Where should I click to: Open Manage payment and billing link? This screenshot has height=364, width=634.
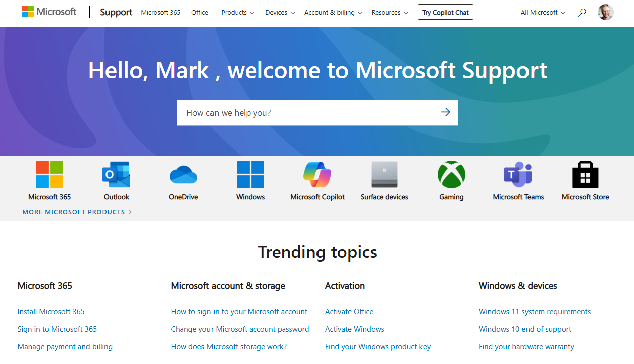(65, 347)
